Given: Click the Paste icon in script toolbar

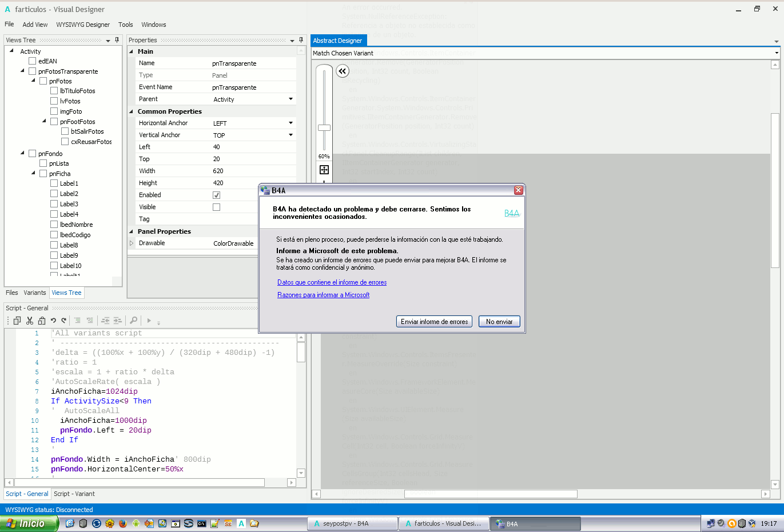Looking at the screenshot, I should click(42, 321).
